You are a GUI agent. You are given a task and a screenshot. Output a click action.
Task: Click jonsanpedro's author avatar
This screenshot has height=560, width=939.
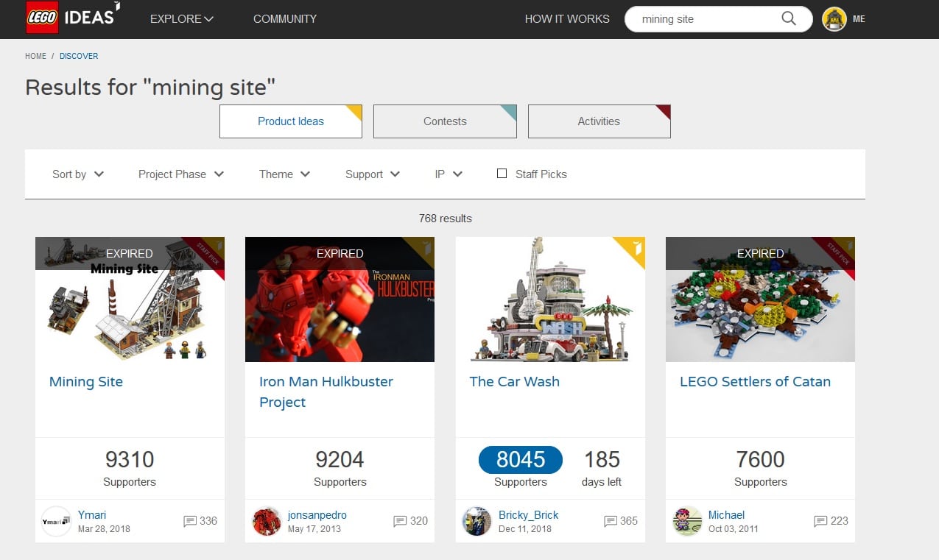coord(267,521)
